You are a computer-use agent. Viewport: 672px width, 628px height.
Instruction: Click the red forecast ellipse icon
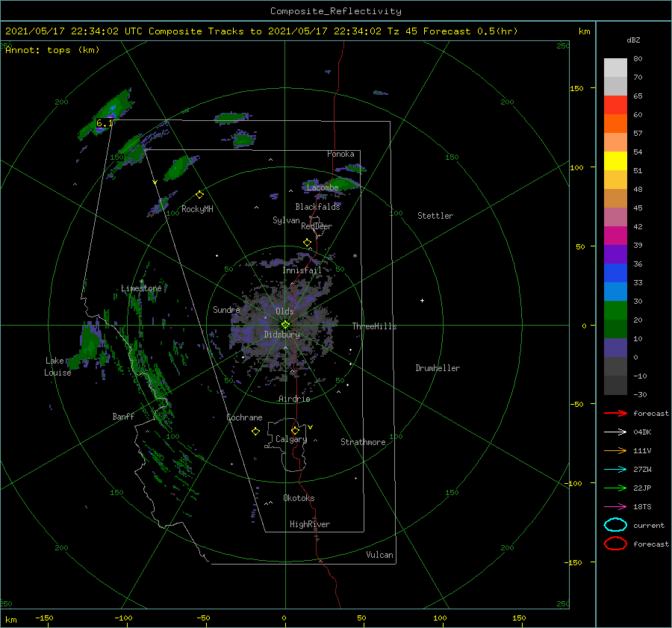pos(615,544)
